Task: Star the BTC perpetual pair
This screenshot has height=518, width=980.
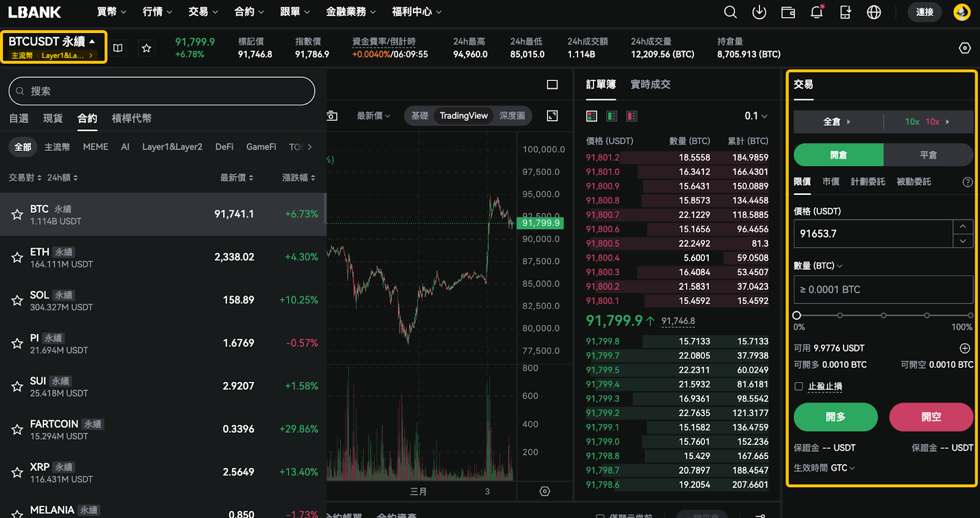Action: pyautogui.click(x=17, y=215)
